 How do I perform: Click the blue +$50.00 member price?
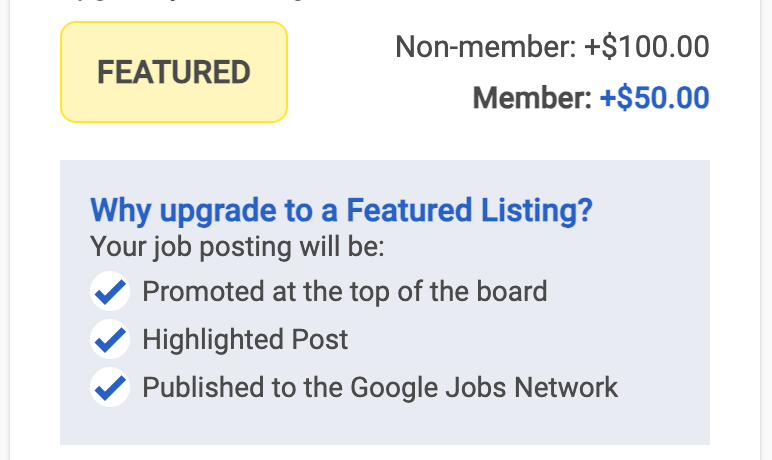(654, 98)
